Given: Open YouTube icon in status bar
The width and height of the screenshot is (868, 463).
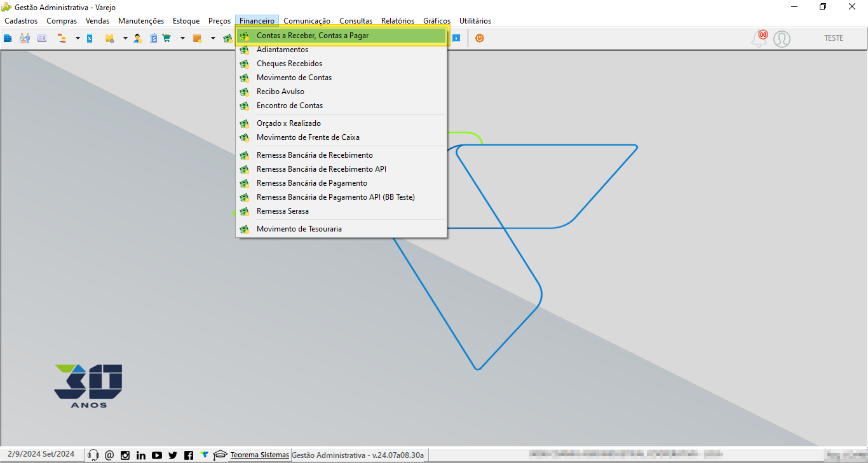Looking at the screenshot, I should pos(157,455).
